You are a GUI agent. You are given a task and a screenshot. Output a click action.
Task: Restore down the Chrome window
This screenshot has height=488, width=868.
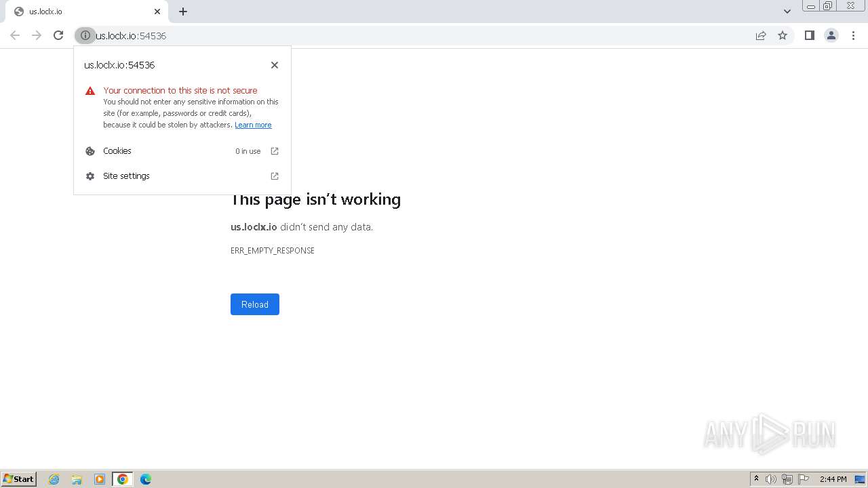point(828,6)
